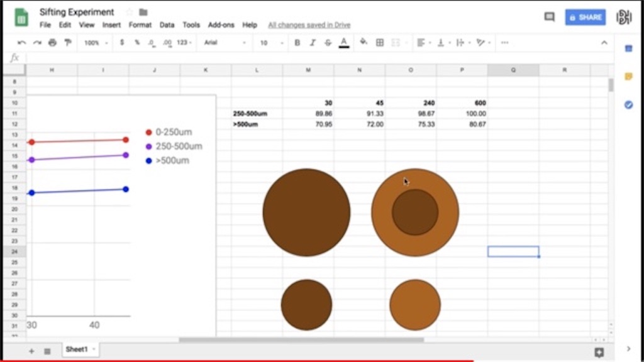This screenshot has height=362, width=644.
Task: Open the Keep notes side panel icon
Action: (x=628, y=76)
